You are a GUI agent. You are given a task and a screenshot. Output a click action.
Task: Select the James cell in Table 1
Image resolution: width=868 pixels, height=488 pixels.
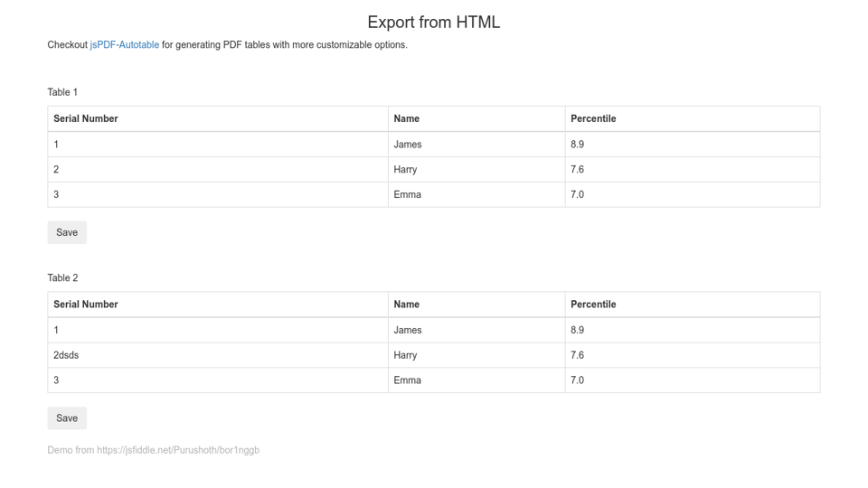(408, 145)
